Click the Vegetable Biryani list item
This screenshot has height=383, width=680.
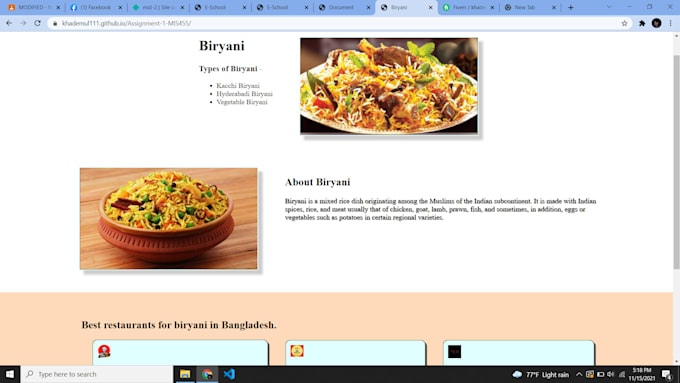(x=242, y=102)
